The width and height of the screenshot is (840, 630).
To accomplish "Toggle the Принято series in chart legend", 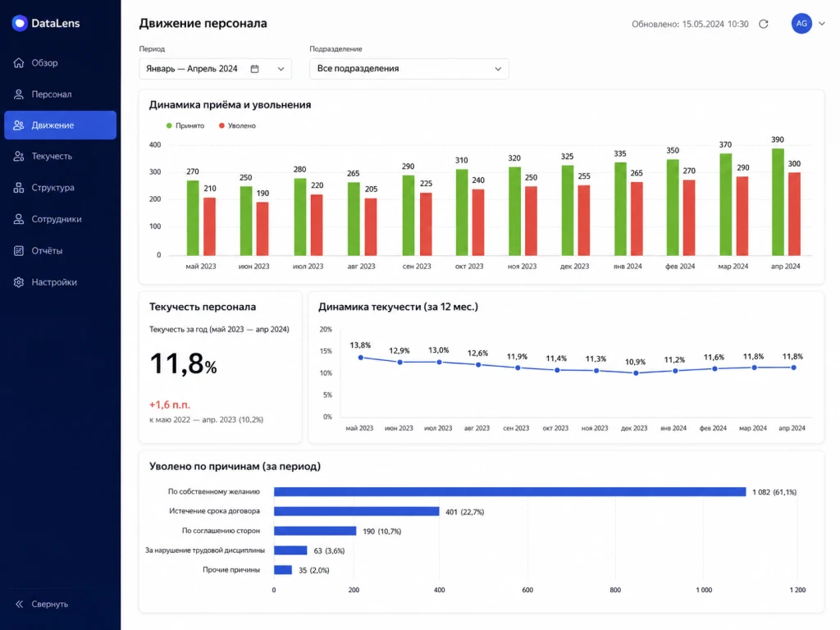I will pyautogui.click(x=185, y=126).
